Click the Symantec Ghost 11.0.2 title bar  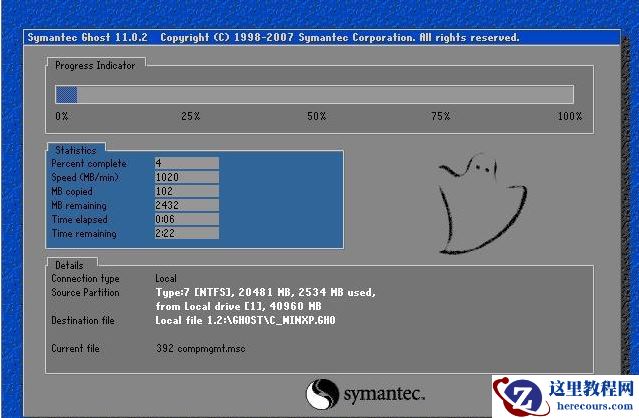point(322,37)
